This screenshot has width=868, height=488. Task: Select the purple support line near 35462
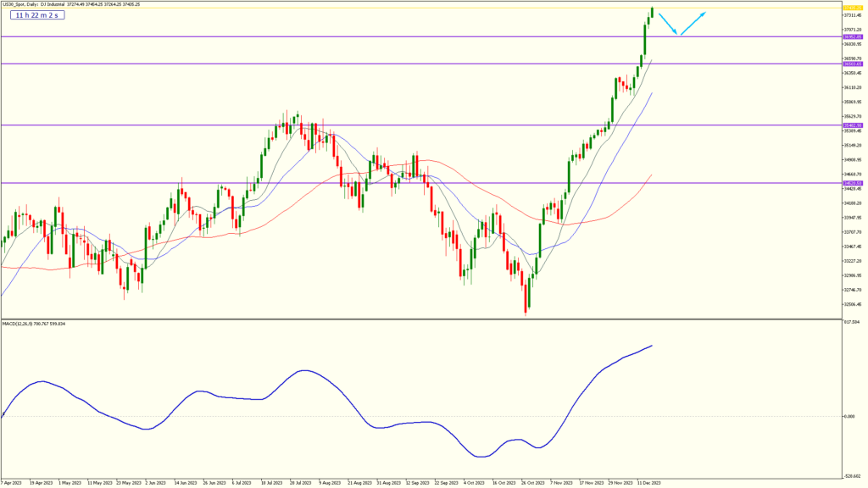tap(254, 125)
